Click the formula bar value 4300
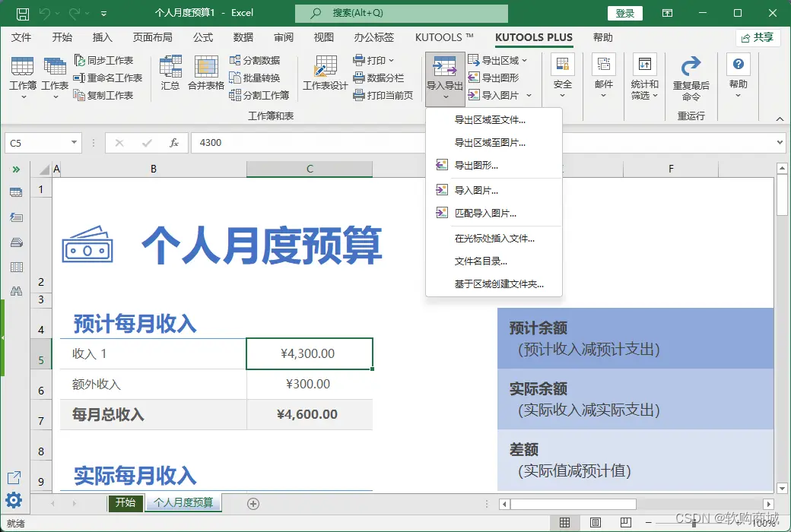 coord(211,143)
